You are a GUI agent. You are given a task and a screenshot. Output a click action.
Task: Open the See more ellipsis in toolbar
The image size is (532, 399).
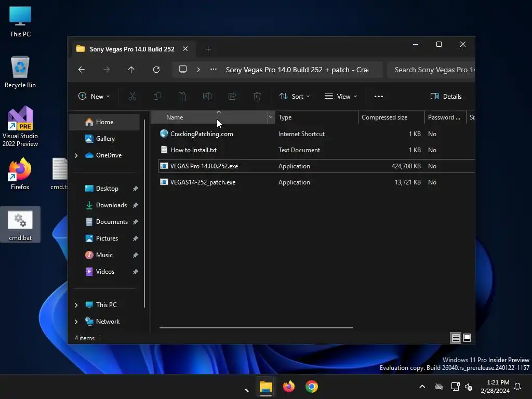[x=379, y=96]
